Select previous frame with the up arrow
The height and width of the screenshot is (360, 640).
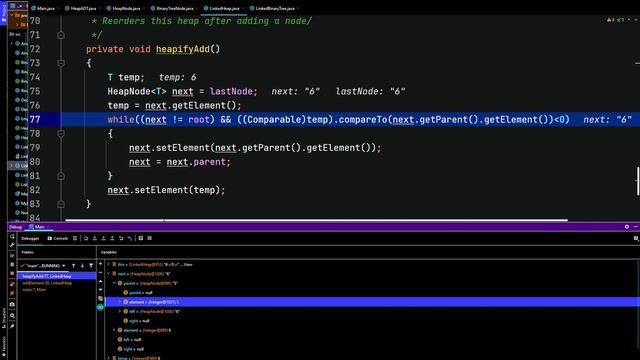click(73, 266)
